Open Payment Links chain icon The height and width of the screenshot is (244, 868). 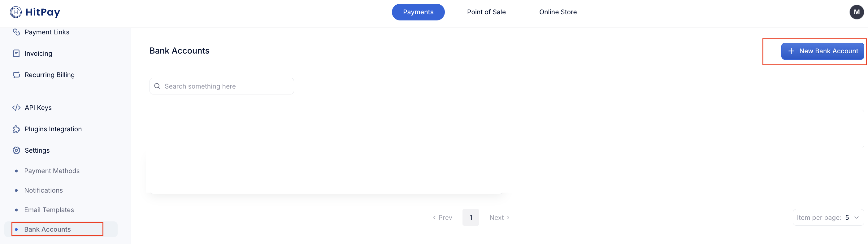[x=16, y=32]
